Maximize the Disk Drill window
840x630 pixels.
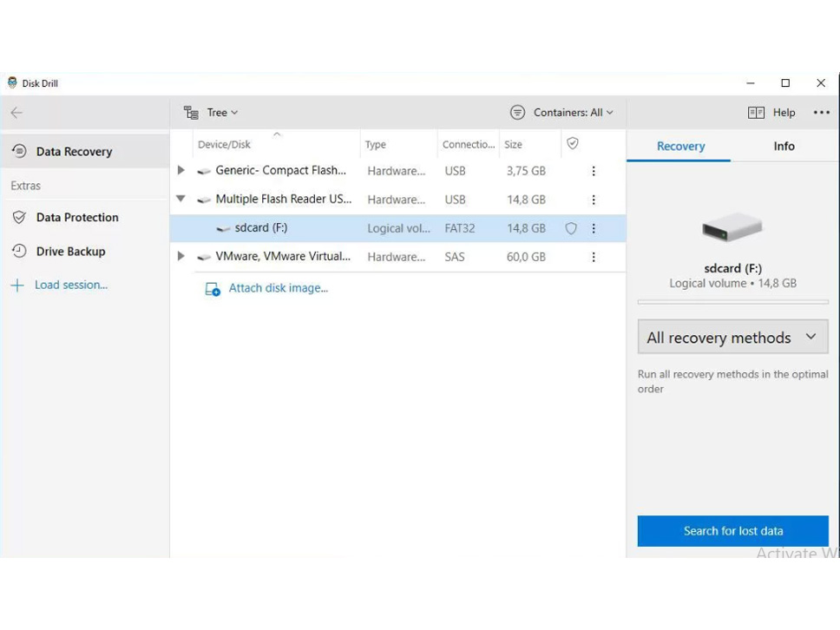point(785,83)
